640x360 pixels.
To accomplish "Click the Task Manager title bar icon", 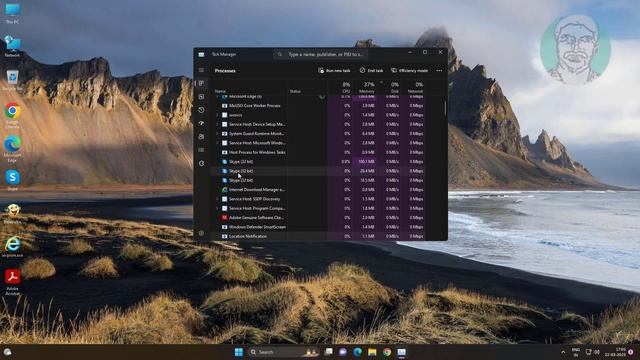I will tap(201, 54).
